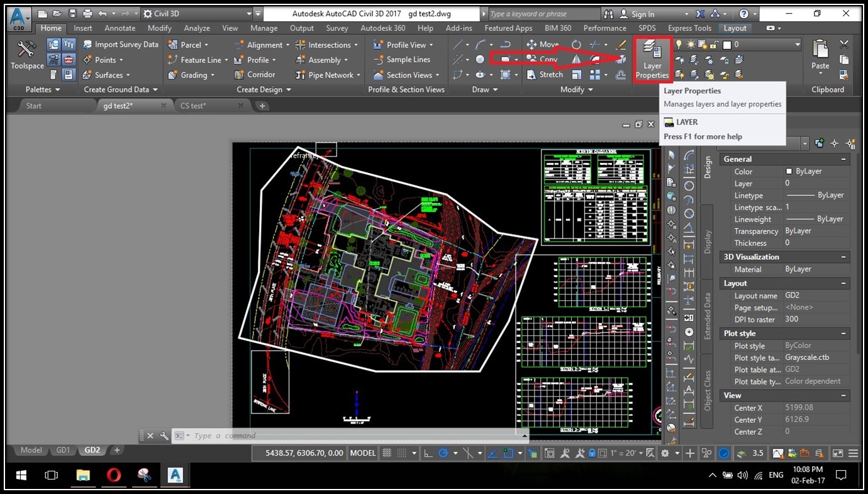The height and width of the screenshot is (494, 868).
Task: Click the Color ByLayer swatch in Properties
Action: pyautogui.click(x=789, y=171)
